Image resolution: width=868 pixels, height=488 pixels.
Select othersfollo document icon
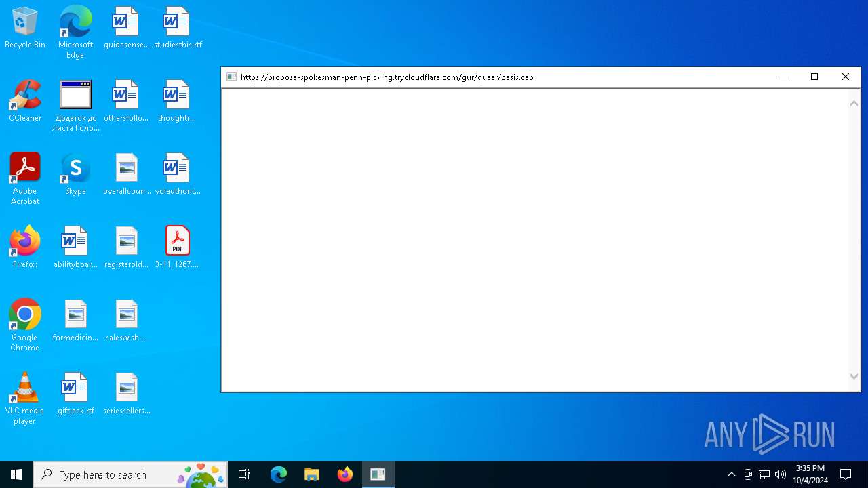[126, 102]
